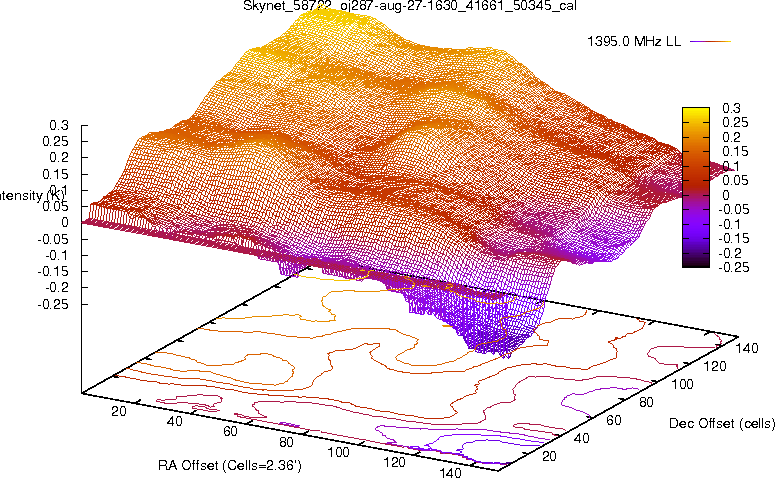Image resolution: width=775 pixels, height=478 pixels.
Task: Click the -0.1 tick on the intensity axis
Action: [x=57, y=256]
